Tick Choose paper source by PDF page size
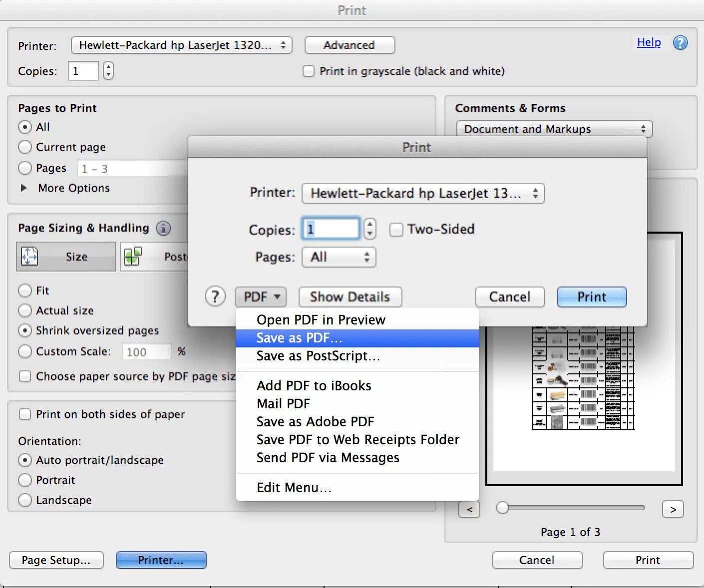The height and width of the screenshot is (588, 704). click(24, 376)
